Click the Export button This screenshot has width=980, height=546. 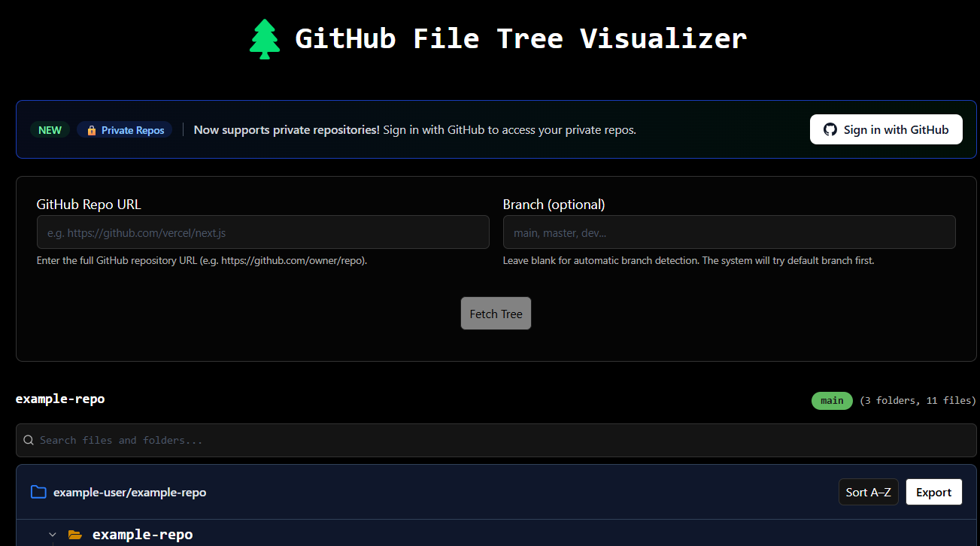(934, 492)
